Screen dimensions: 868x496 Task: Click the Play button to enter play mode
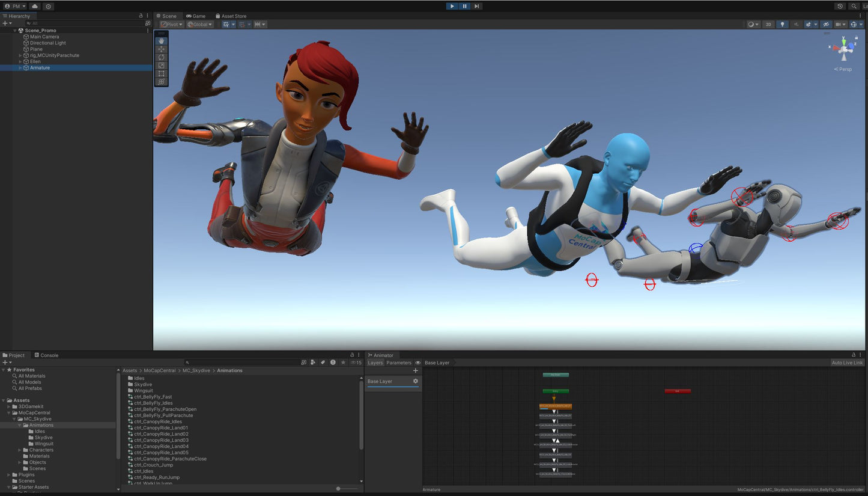tap(452, 6)
